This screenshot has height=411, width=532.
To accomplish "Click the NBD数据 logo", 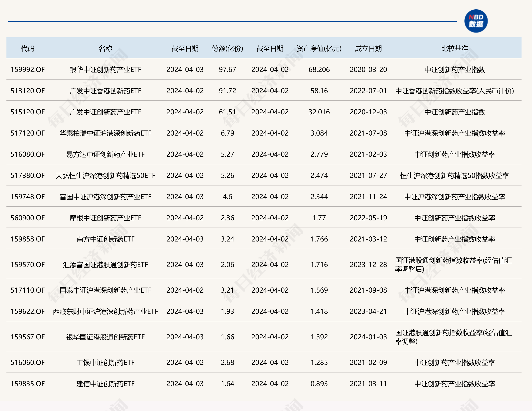I will click(x=476, y=21).
